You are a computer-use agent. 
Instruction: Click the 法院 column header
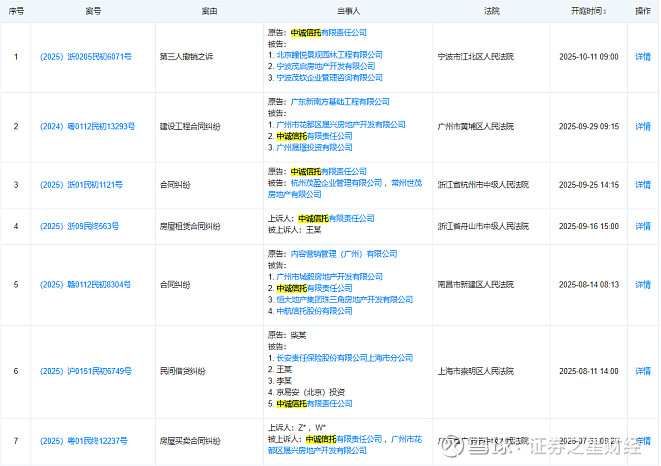(492, 11)
